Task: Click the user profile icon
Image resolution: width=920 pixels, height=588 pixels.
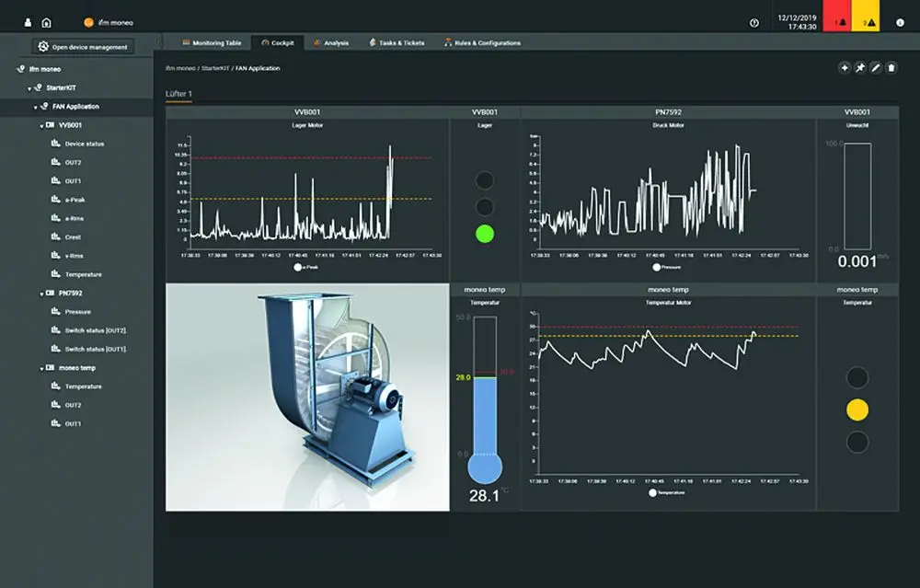Action: (29, 22)
